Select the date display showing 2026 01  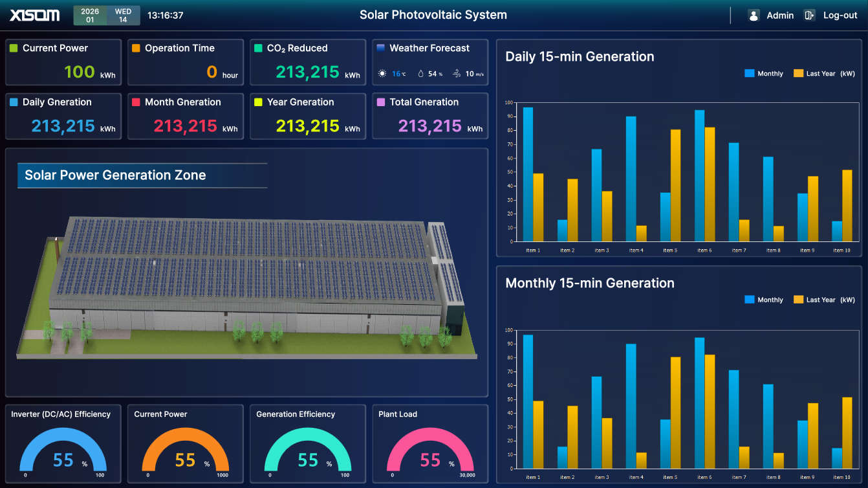(91, 14)
